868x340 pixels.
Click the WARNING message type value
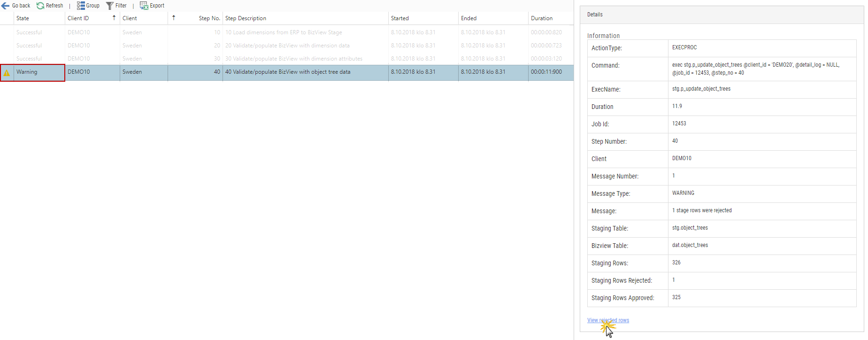pyautogui.click(x=683, y=193)
